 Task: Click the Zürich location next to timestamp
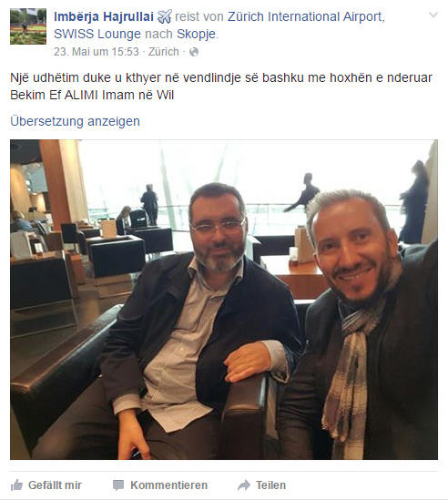(x=164, y=52)
